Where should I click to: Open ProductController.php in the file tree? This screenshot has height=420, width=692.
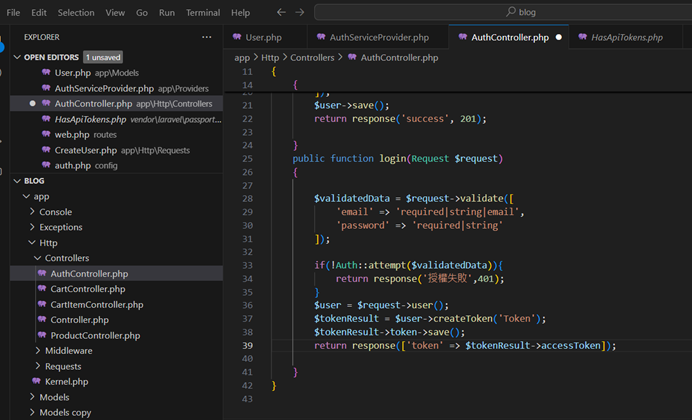[x=95, y=335]
